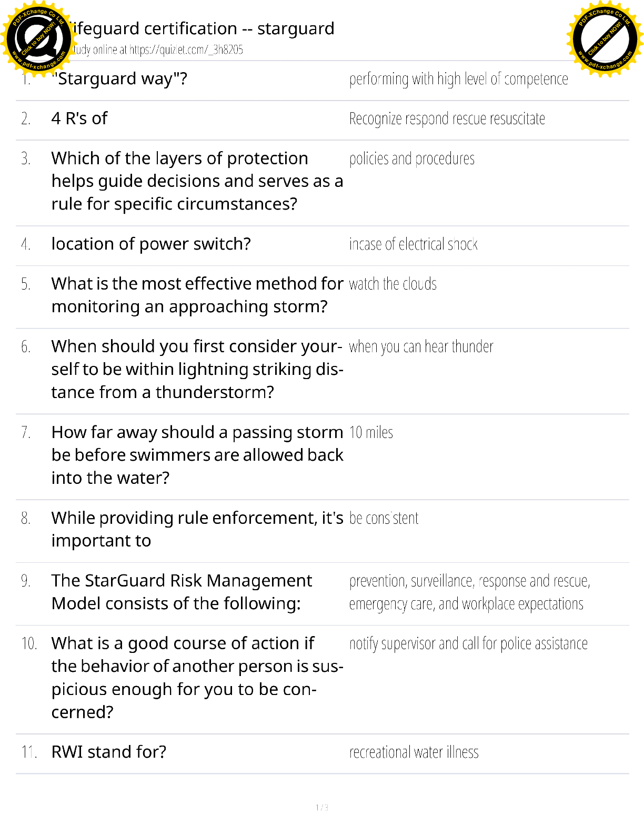This screenshot has width=644, height=834.
Task: Click the 'incase of electrical shock' answer
Action: (x=413, y=244)
